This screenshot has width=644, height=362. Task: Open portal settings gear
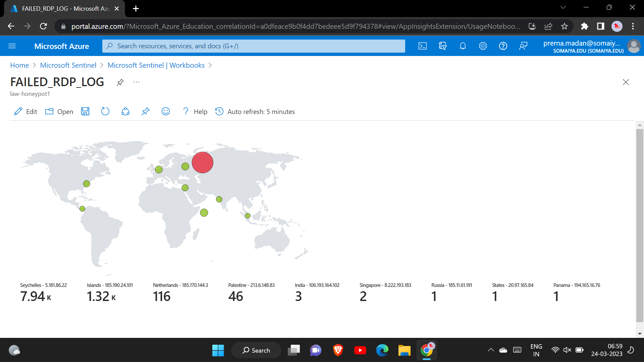click(x=483, y=46)
